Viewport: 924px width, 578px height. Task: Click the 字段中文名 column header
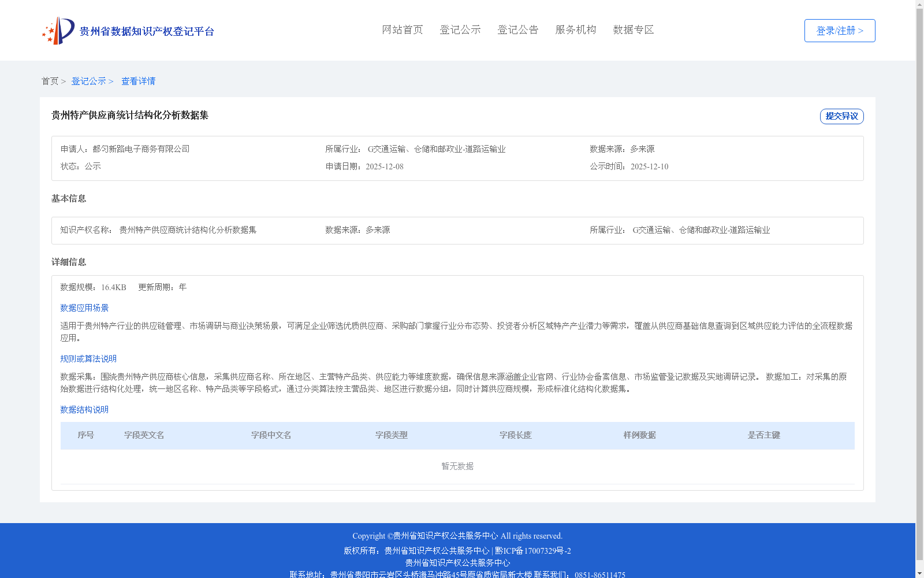click(271, 435)
